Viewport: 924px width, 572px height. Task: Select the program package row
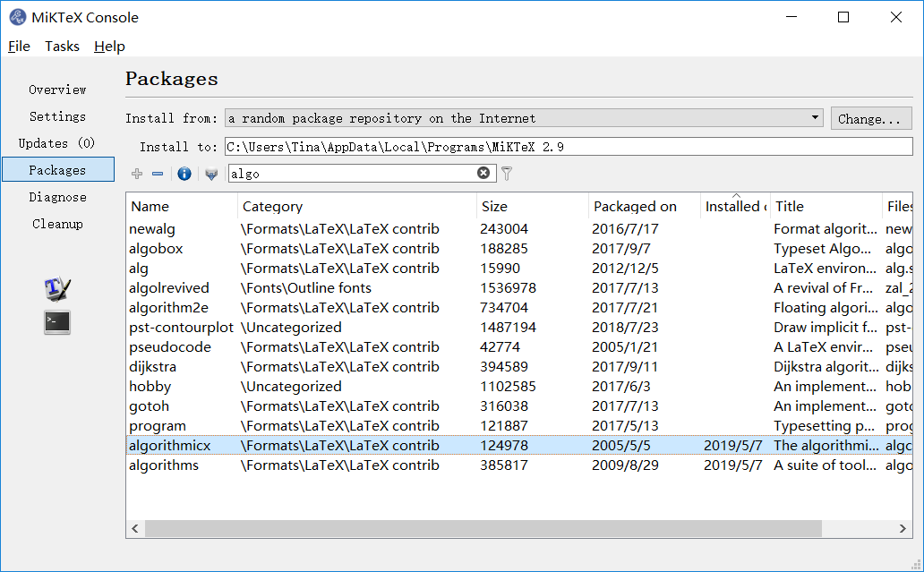click(519, 426)
